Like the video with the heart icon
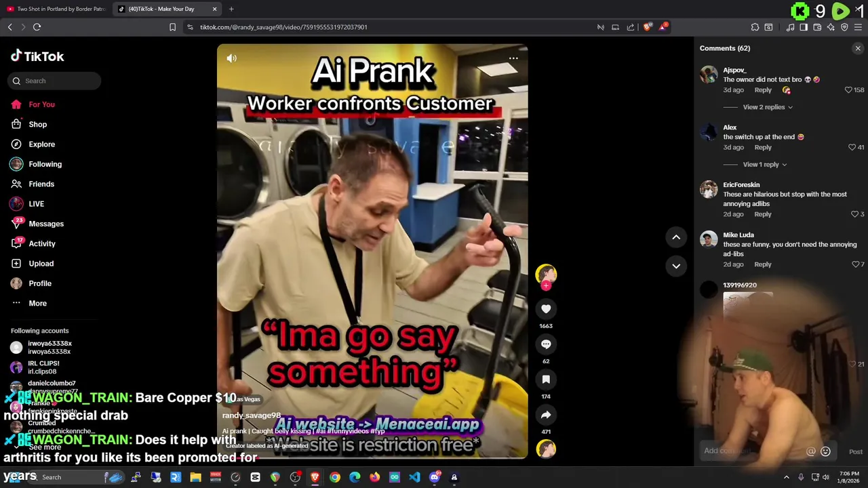Image resolution: width=868 pixels, height=488 pixels. (546, 309)
